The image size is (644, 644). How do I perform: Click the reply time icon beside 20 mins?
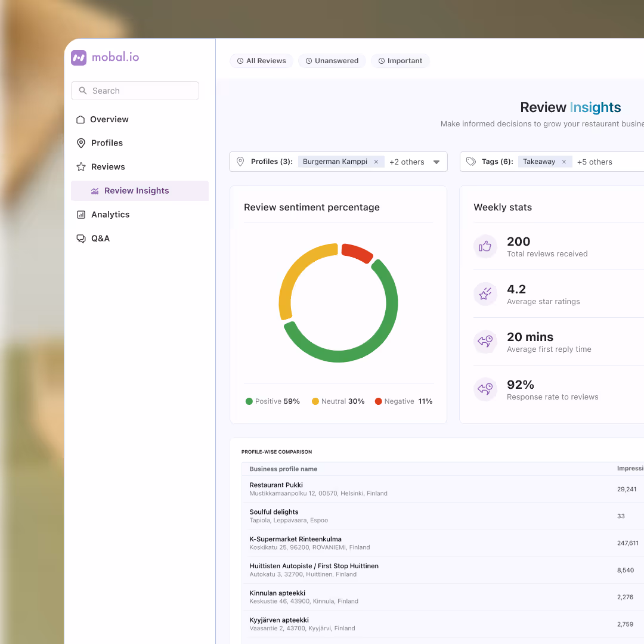coord(485,342)
